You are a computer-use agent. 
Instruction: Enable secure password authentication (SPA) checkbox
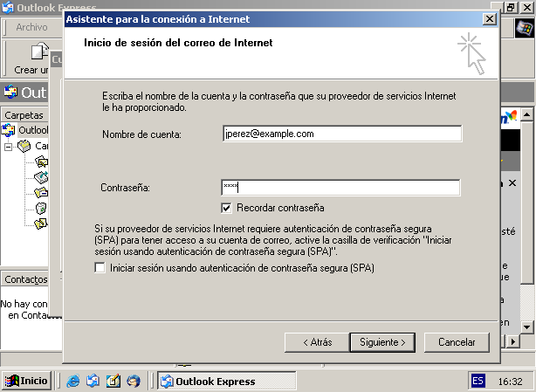point(100,269)
